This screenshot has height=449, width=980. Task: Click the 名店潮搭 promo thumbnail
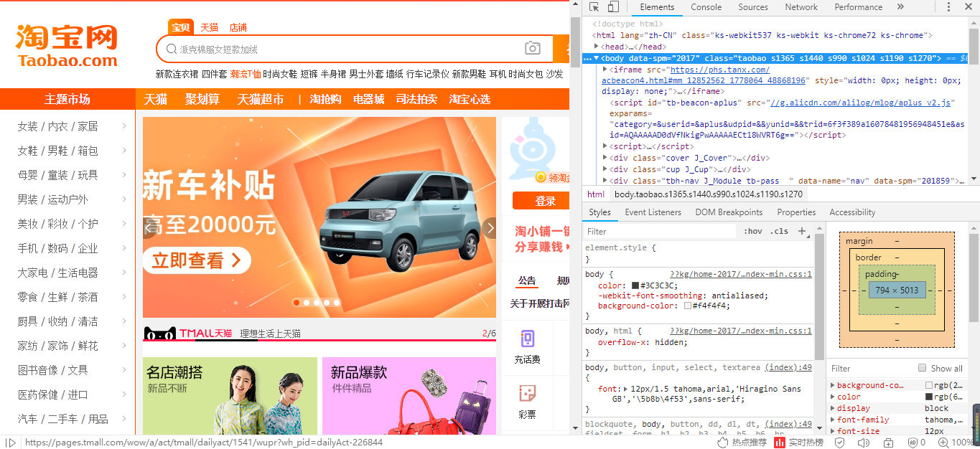point(230,396)
